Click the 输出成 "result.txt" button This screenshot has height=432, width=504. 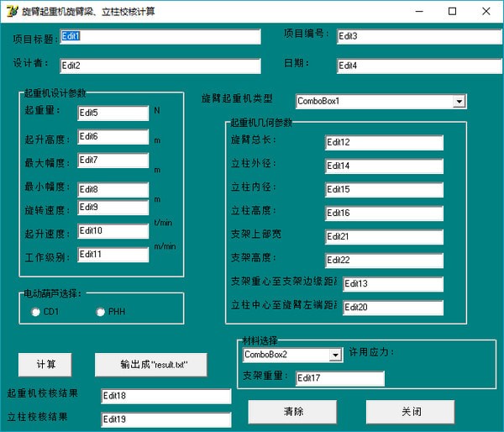pyautogui.click(x=150, y=365)
